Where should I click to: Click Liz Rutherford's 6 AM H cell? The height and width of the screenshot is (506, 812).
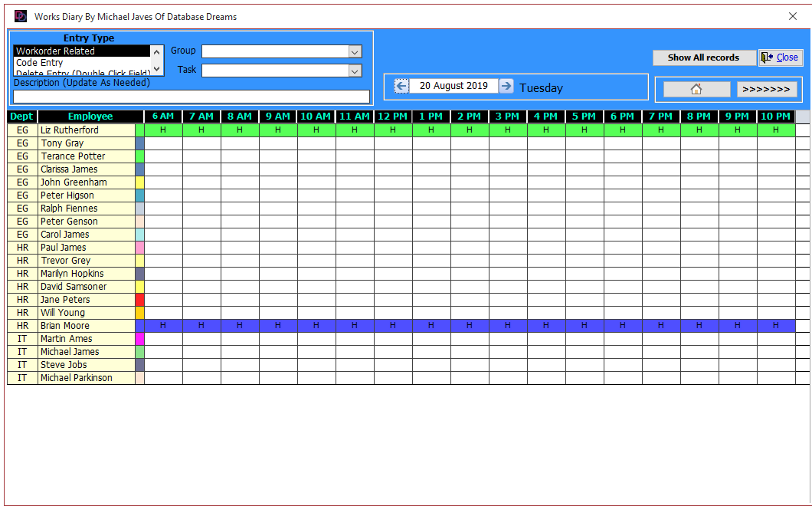(163, 130)
